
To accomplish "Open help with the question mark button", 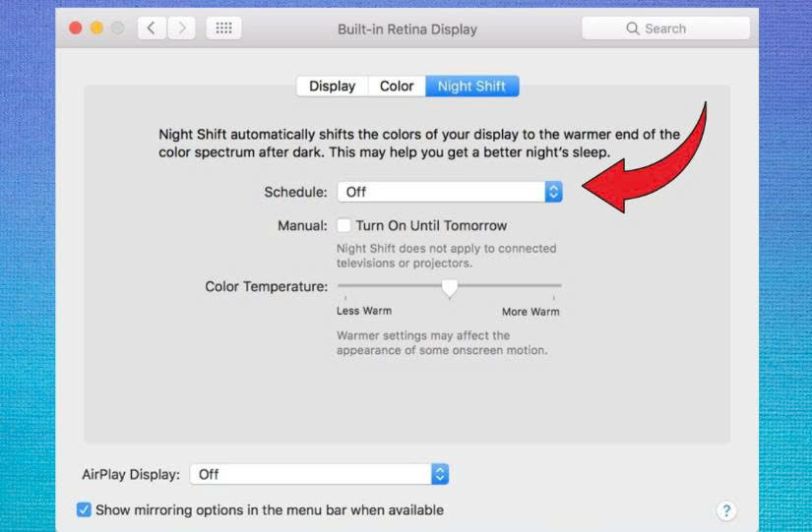I will [x=726, y=510].
